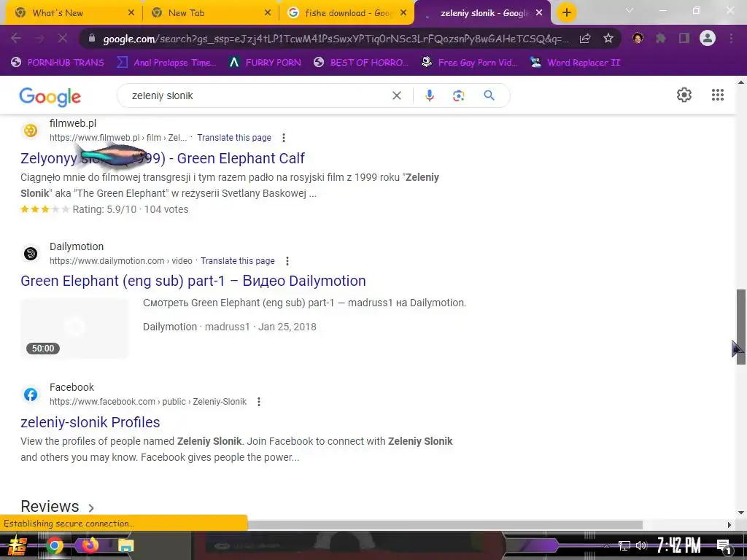The image size is (747, 560).
Task: Switch to the fishe download Google tab
Action: 347,13
